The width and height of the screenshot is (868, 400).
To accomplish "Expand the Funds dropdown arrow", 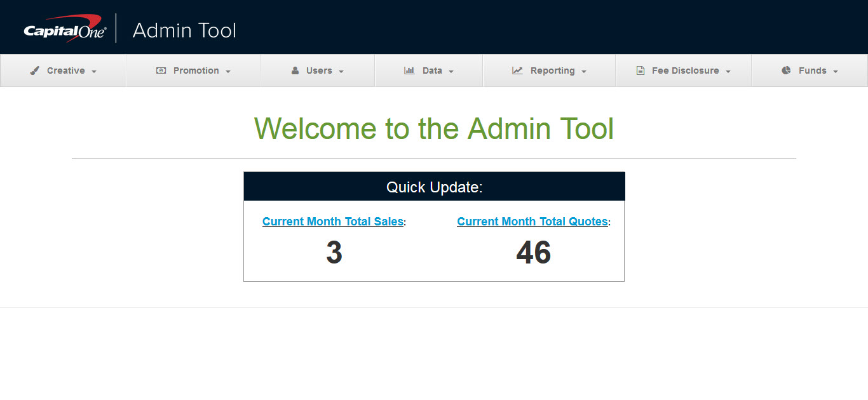I will (836, 72).
